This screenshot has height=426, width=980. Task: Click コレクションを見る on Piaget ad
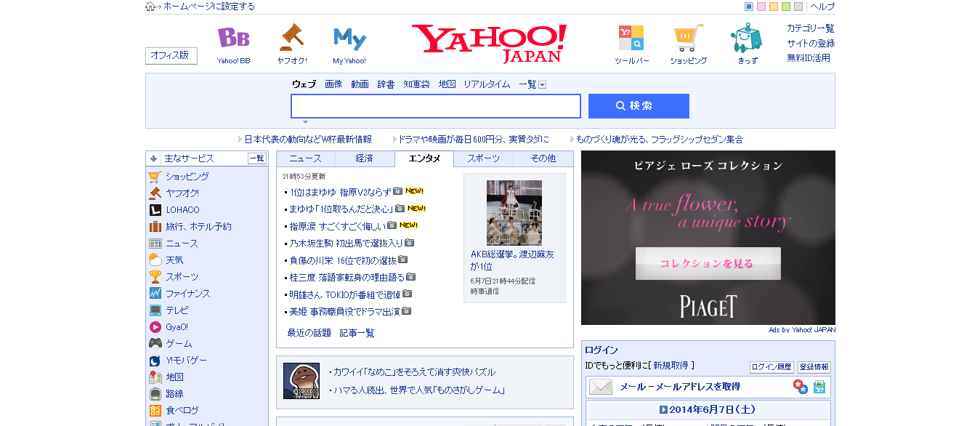click(708, 264)
